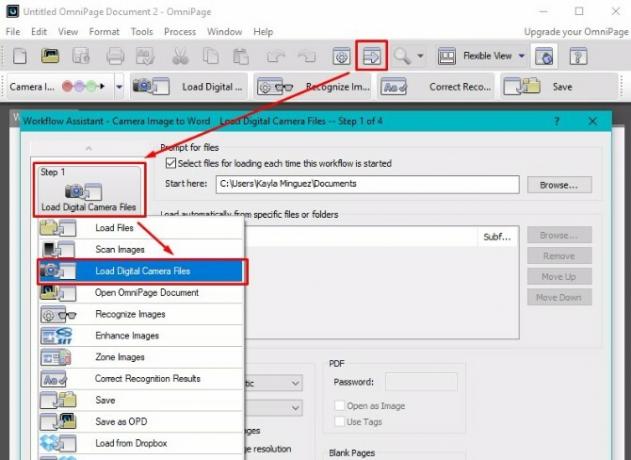Screen dimensions: 631x460
Task: Click the Paste clipboard icon
Action: tap(241, 56)
